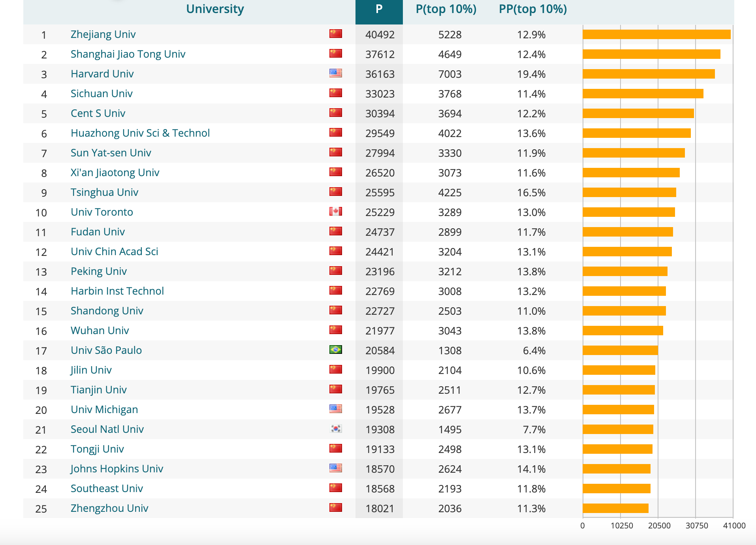Click the US flag beside Univ Michigan

pos(335,409)
